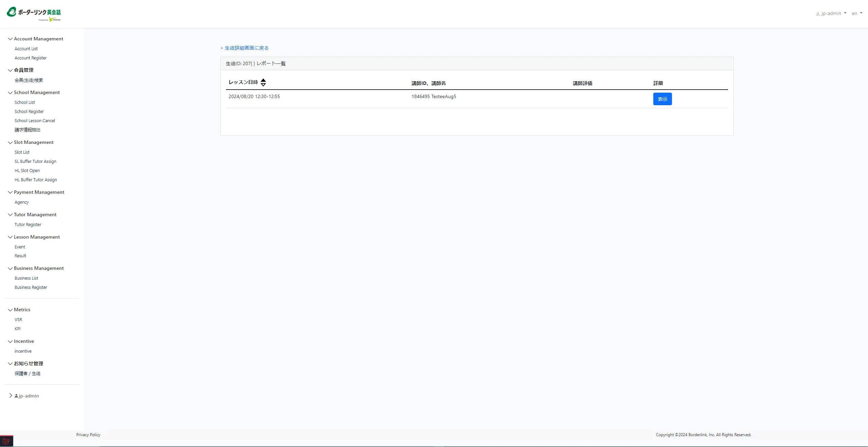Collapse the Account Management section
The image size is (868, 447).
[10, 39]
